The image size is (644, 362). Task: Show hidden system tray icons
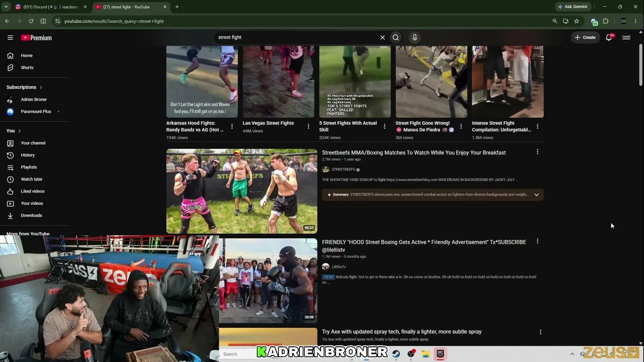coord(572,354)
